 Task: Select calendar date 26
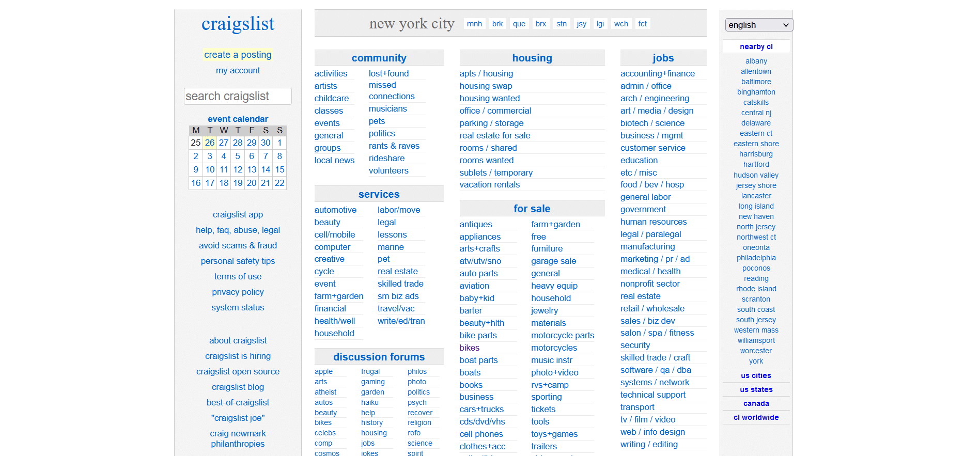tap(210, 143)
